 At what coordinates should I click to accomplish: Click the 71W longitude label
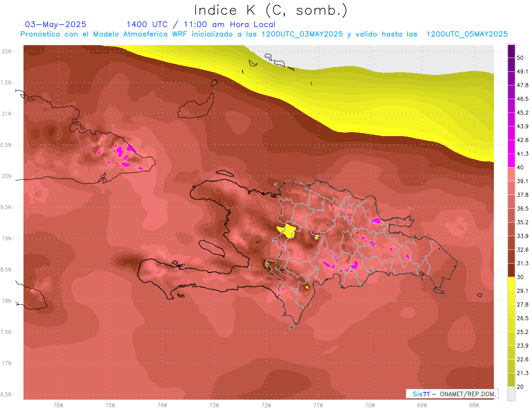pyautogui.click(x=318, y=405)
